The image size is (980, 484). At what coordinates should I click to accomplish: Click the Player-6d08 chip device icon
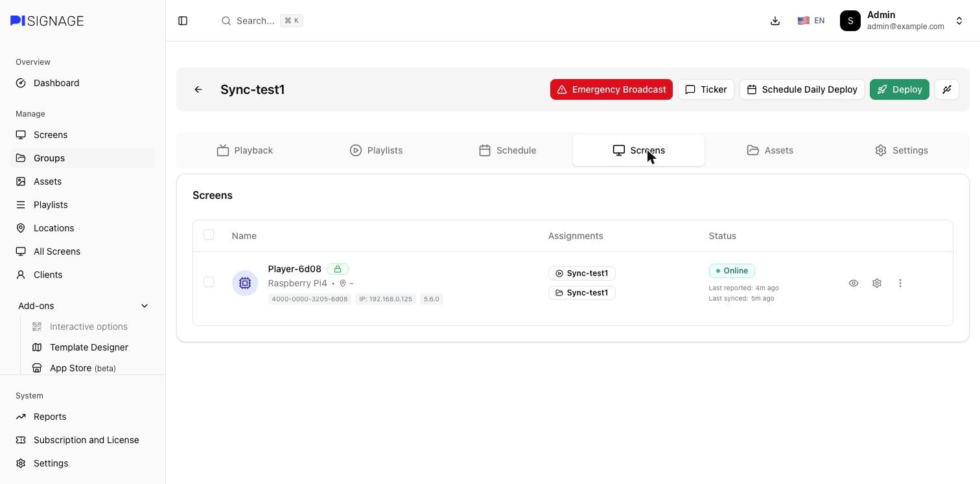[245, 283]
